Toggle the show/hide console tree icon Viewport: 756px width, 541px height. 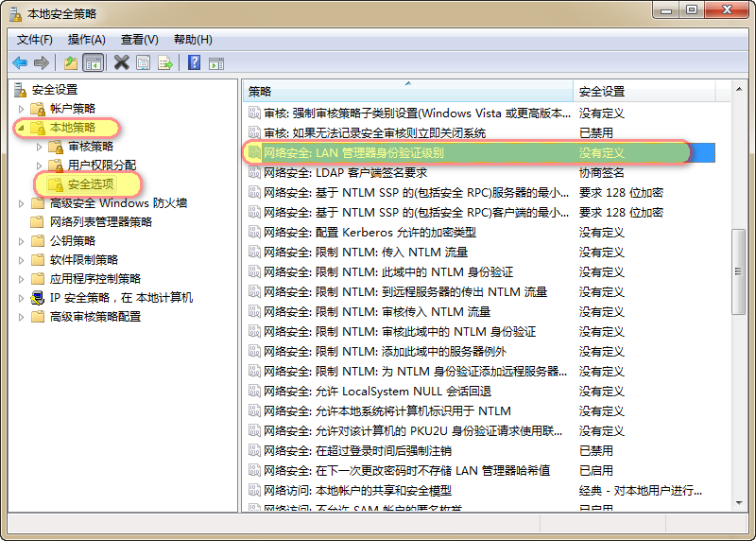click(93, 63)
